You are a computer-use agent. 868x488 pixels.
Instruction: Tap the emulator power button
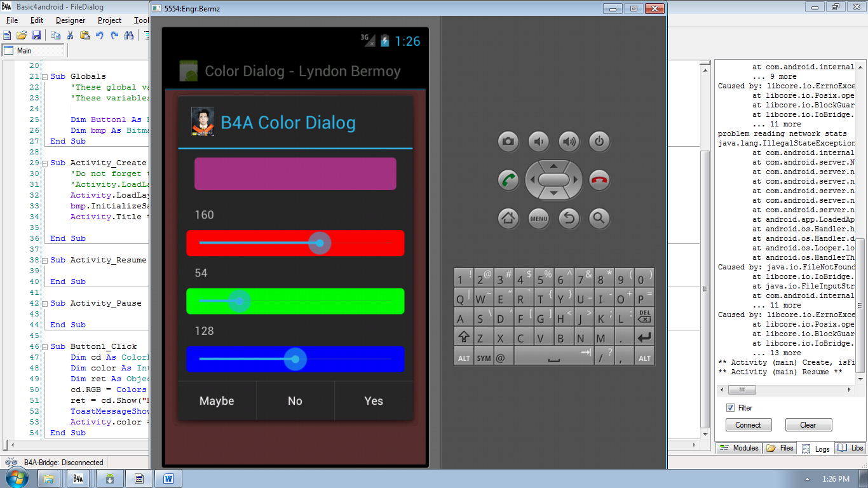(599, 141)
